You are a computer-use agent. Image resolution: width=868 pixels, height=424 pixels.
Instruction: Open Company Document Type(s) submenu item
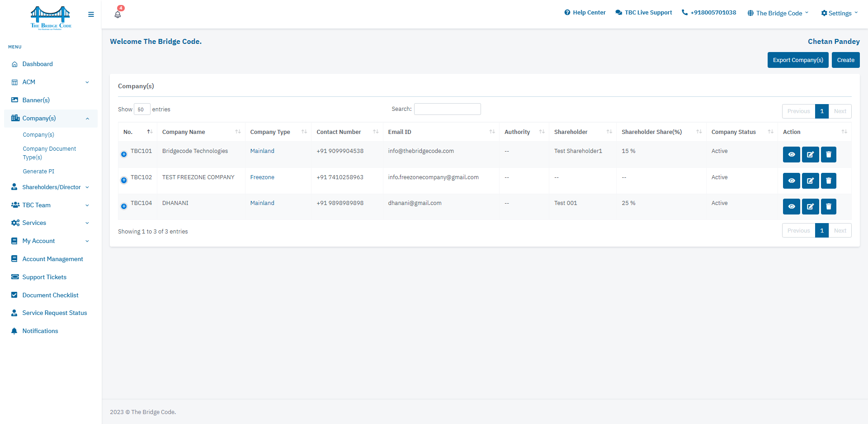pos(49,153)
